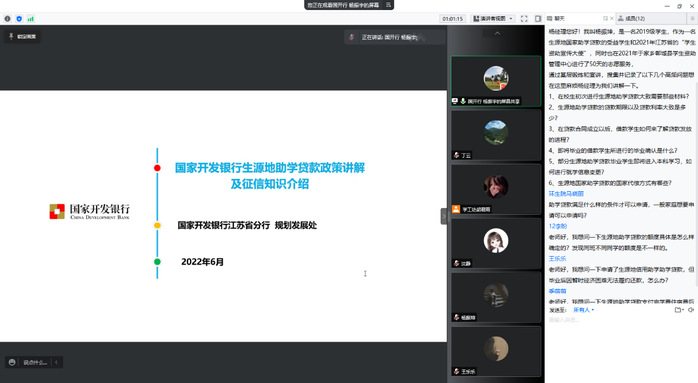Viewport: 698px width, 383px height.
Task: Open the 'say something' emoji reaction button
Action: click(x=12, y=362)
